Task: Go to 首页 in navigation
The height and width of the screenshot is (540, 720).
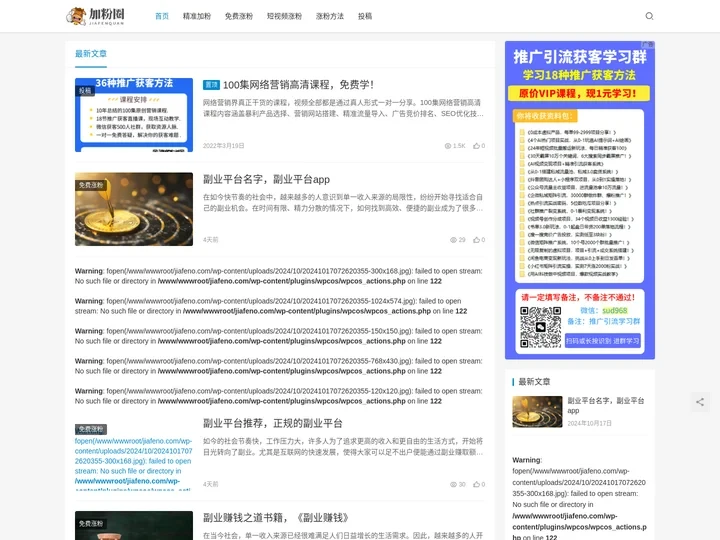Action: tap(162, 16)
